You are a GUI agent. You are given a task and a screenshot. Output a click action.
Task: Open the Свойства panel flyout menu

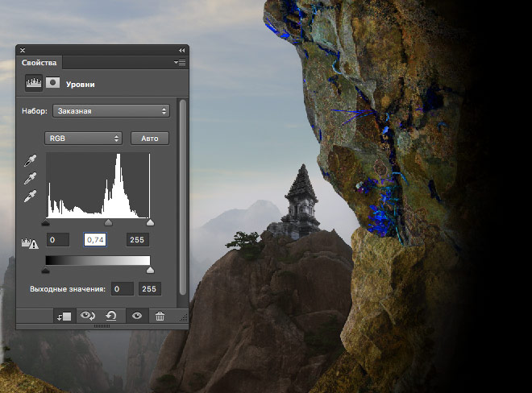click(x=180, y=62)
